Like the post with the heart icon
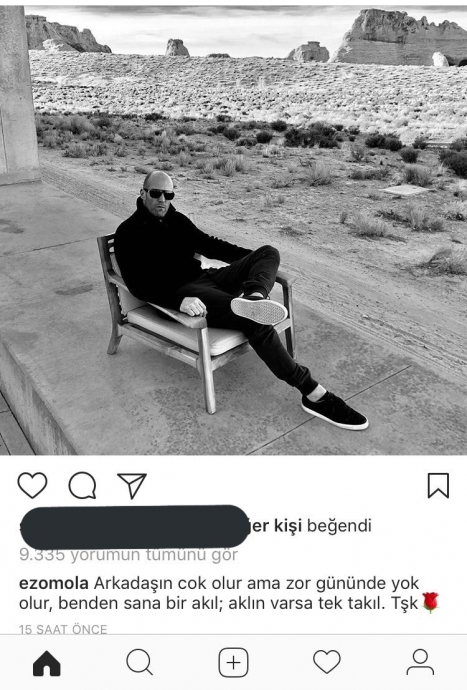467x690 pixels. click(32, 485)
